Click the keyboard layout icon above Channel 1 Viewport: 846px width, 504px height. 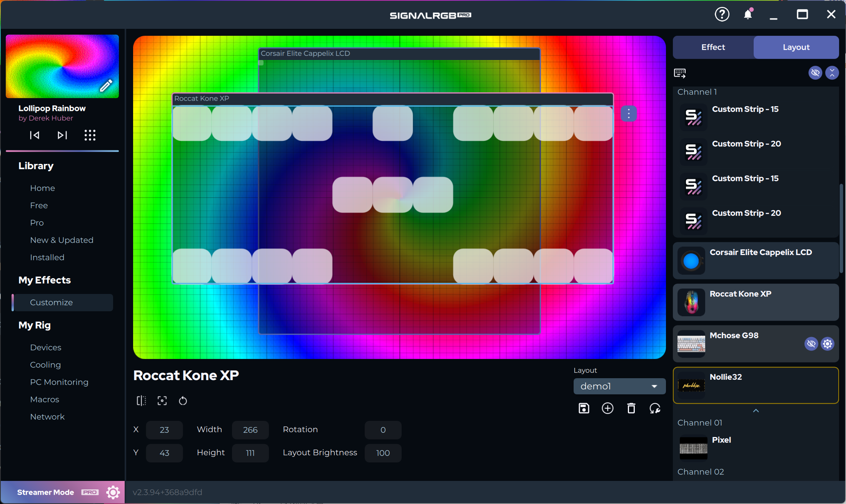coord(680,73)
